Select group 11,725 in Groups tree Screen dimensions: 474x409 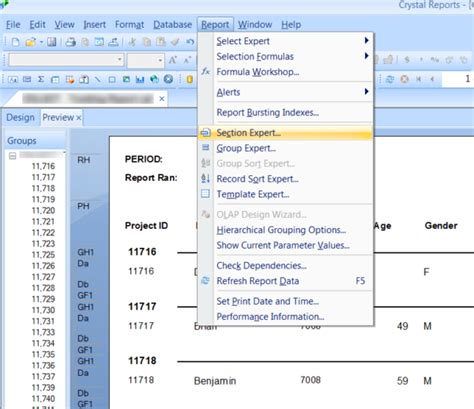click(x=43, y=255)
